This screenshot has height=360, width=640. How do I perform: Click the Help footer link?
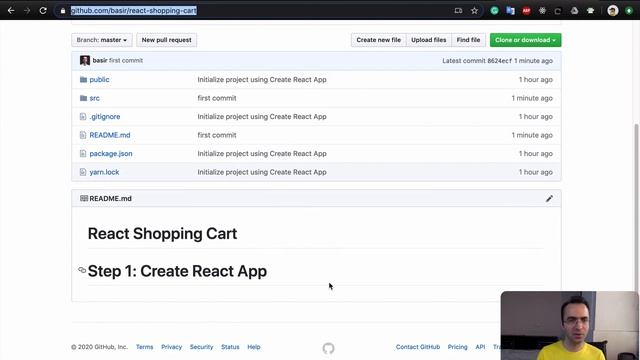253,347
